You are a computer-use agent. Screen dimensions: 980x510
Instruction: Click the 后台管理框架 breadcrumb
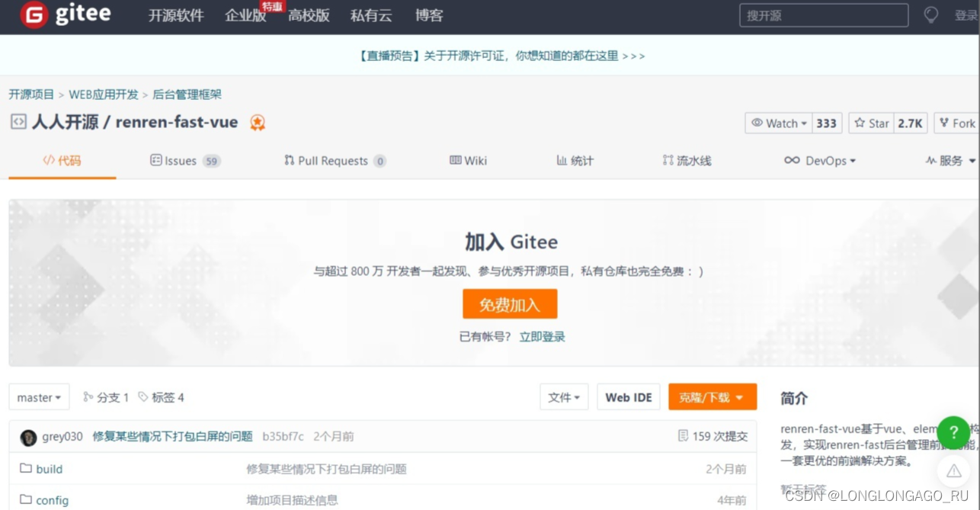pyautogui.click(x=187, y=95)
